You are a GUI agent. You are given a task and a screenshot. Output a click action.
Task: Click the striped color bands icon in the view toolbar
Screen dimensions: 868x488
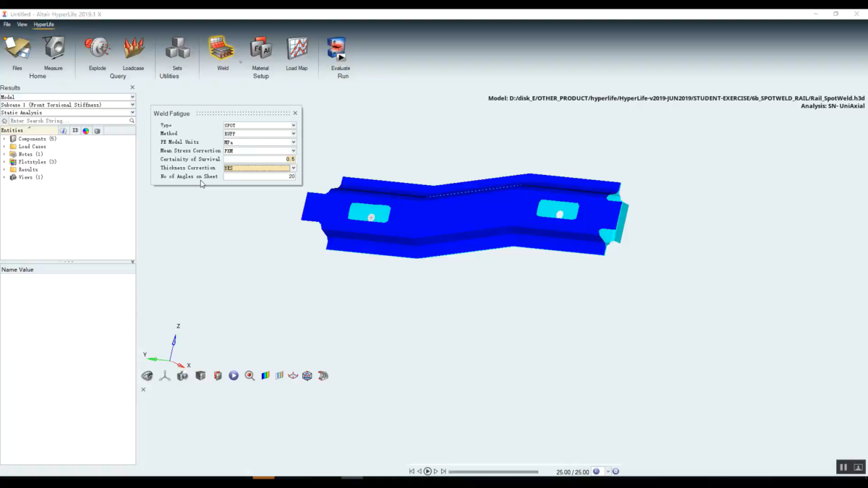[x=279, y=376]
